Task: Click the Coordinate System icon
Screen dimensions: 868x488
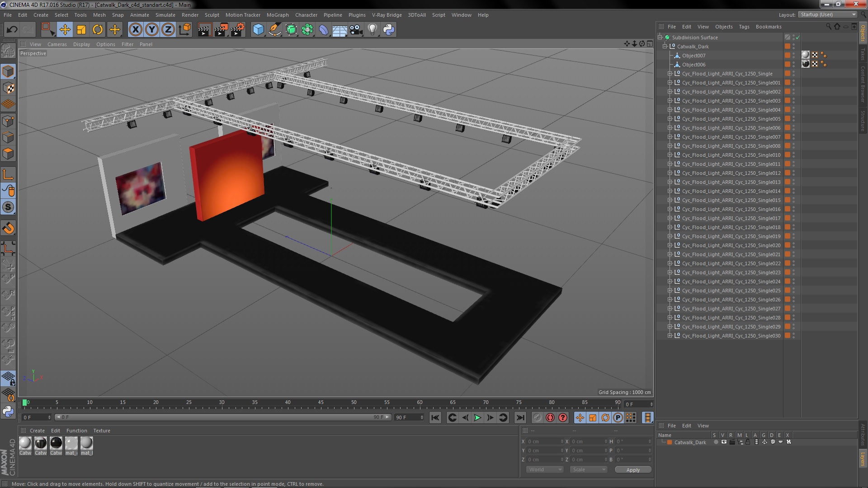Action: coord(185,30)
